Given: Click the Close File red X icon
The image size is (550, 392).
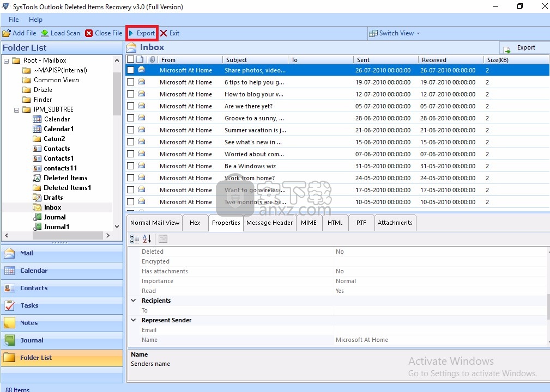Looking at the screenshot, I should click(89, 33).
